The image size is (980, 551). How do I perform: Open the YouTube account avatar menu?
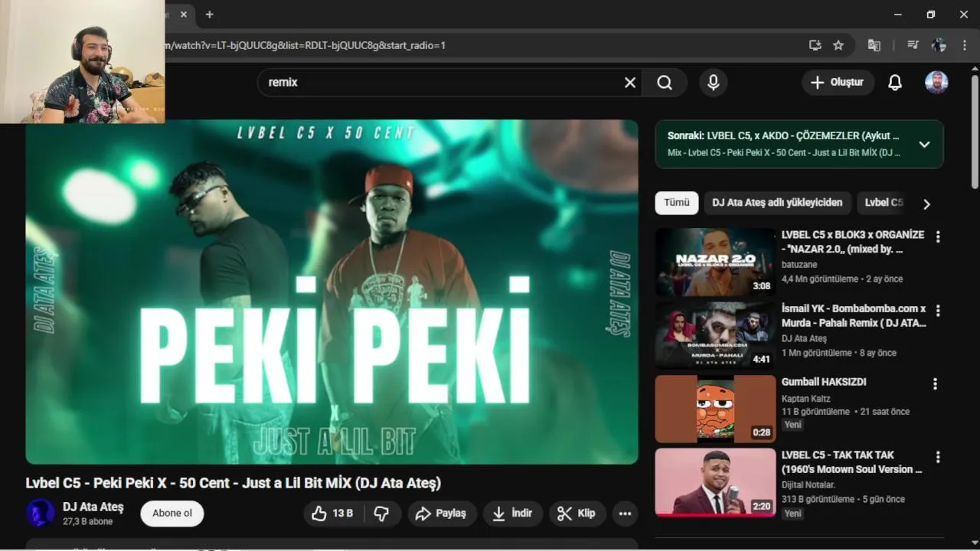coord(936,83)
